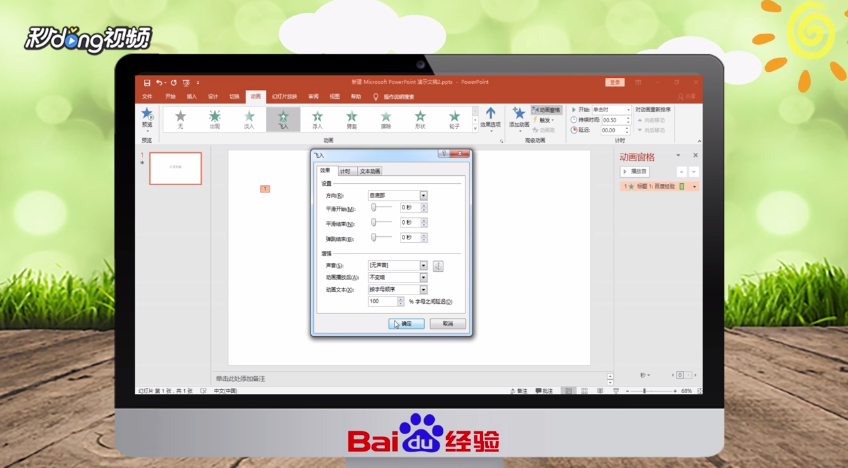This screenshot has height=468, width=848.
Task: Click the lightbulb Tell Me search icon
Action: [x=376, y=97]
